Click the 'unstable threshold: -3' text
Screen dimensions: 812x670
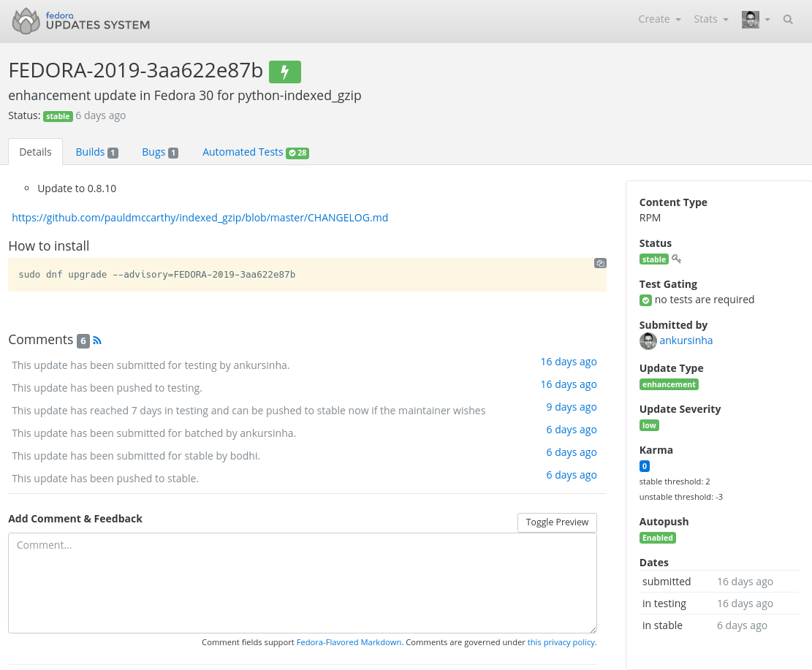(680, 497)
